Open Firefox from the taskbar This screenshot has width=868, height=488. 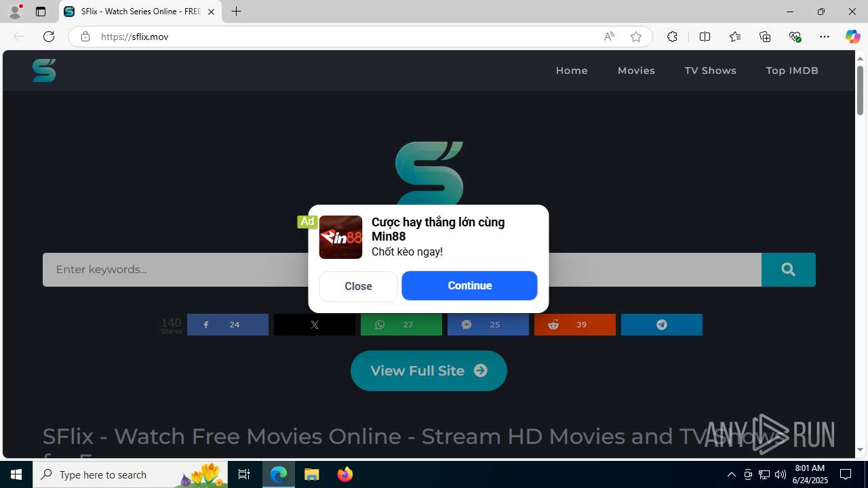(345, 474)
